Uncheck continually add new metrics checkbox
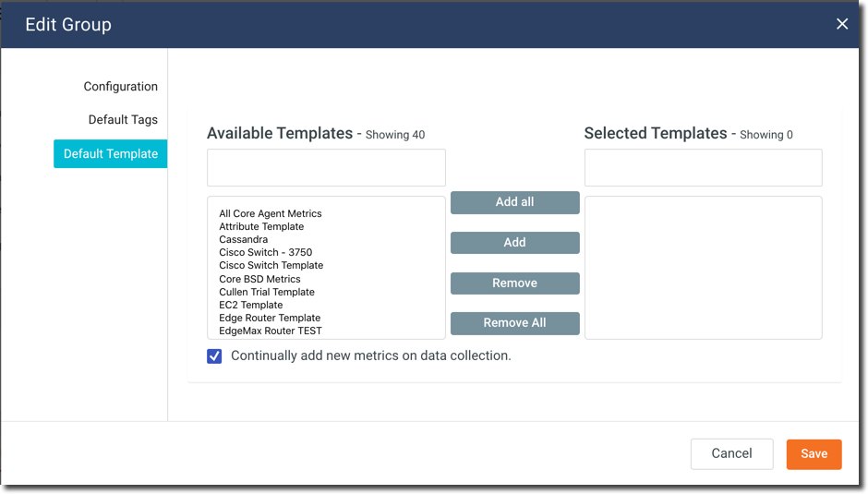This screenshot has height=494, width=868. (214, 356)
